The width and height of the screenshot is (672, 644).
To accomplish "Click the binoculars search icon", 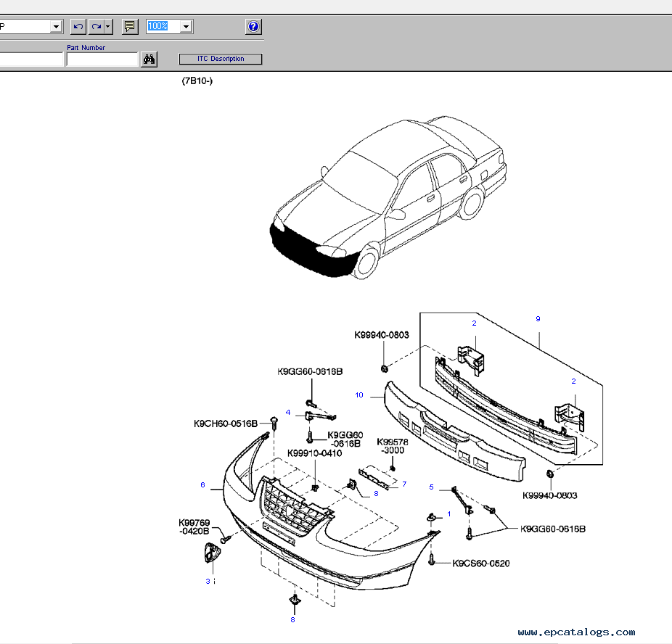I will point(149,59).
